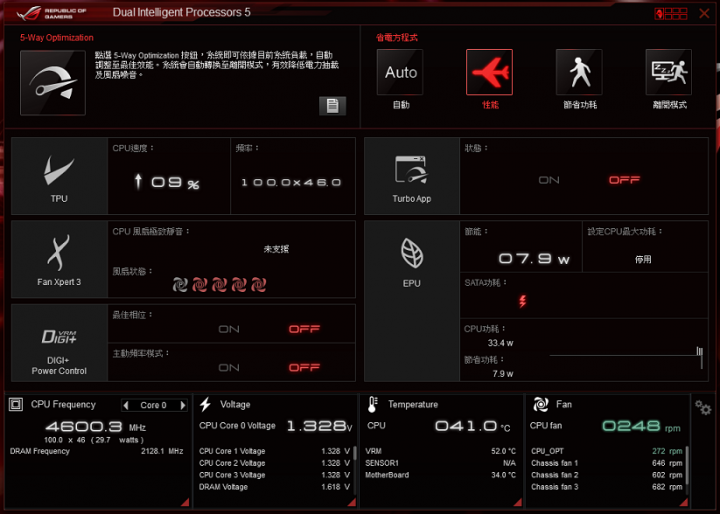Open the TPU panel
This screenshot has height=514, width=720.
point(59,176)
